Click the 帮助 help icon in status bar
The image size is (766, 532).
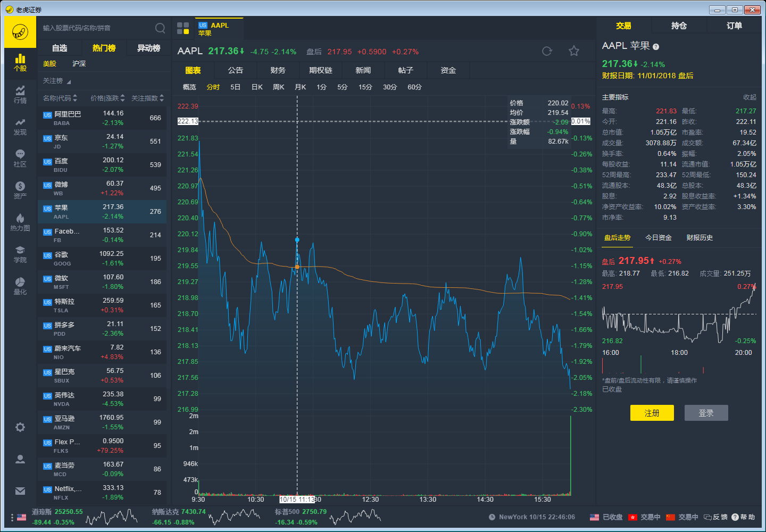743,517
